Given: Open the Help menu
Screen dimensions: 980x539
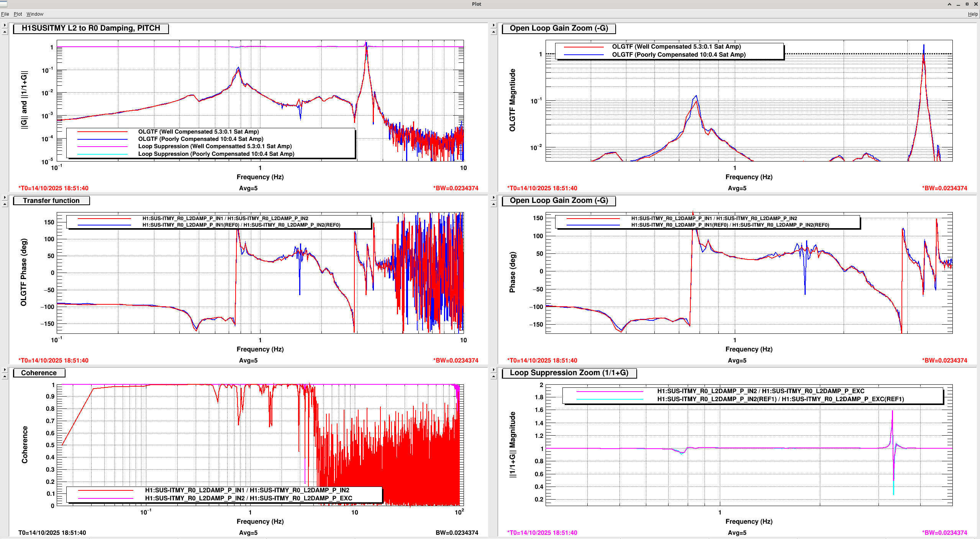Looking at the screenshot, I should tap(972, 14).
